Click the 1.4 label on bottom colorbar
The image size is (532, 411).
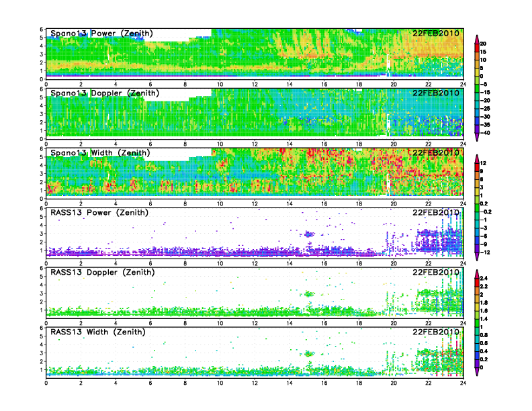tap(484, 319)
